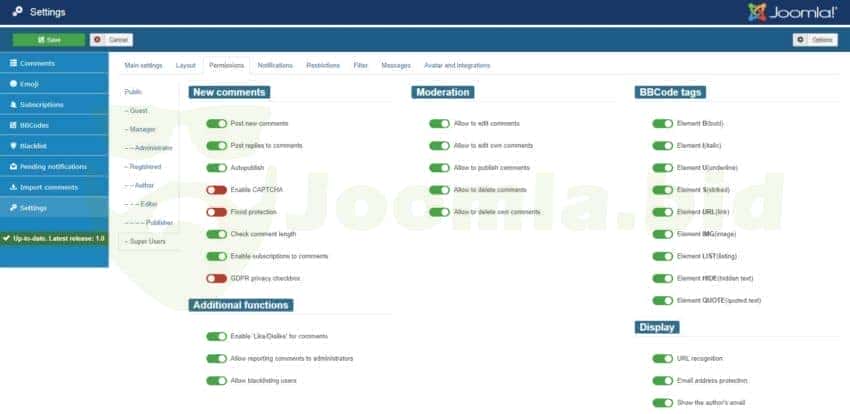
Task: Open Blacklist sidebar item
Action: pyautogui.click(x=54, y=146)
